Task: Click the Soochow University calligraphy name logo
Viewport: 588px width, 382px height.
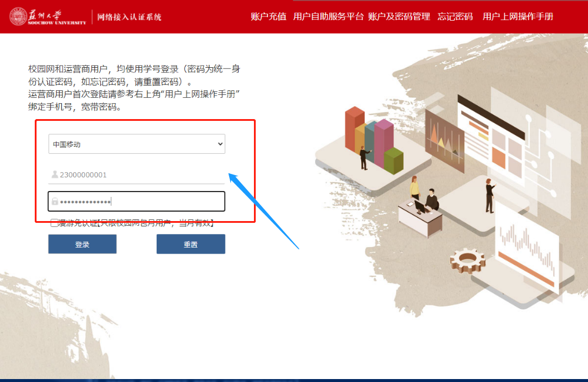Action: [57, 17]
